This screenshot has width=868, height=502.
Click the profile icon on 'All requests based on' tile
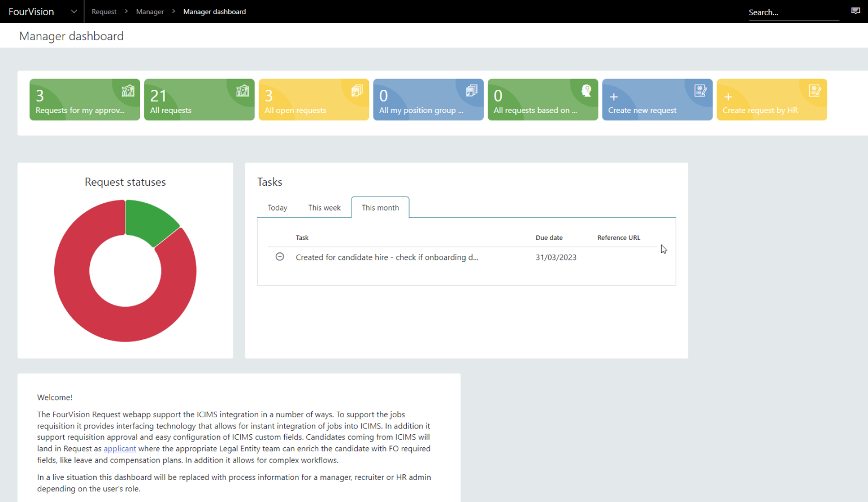(587, 90)
